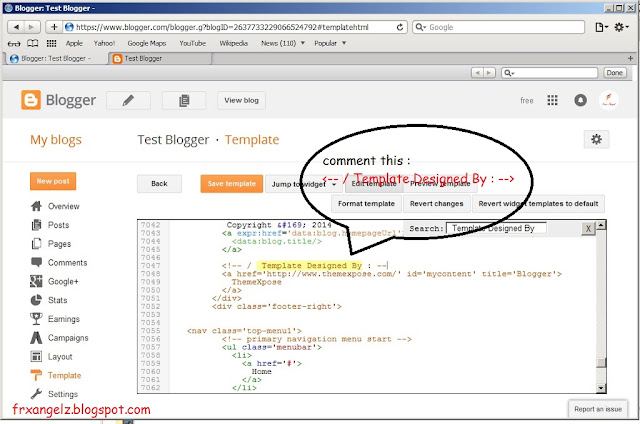This screenshot has height=424, width=640.
Task: Expand Popular bookmark folder
Action: (330, 43)
